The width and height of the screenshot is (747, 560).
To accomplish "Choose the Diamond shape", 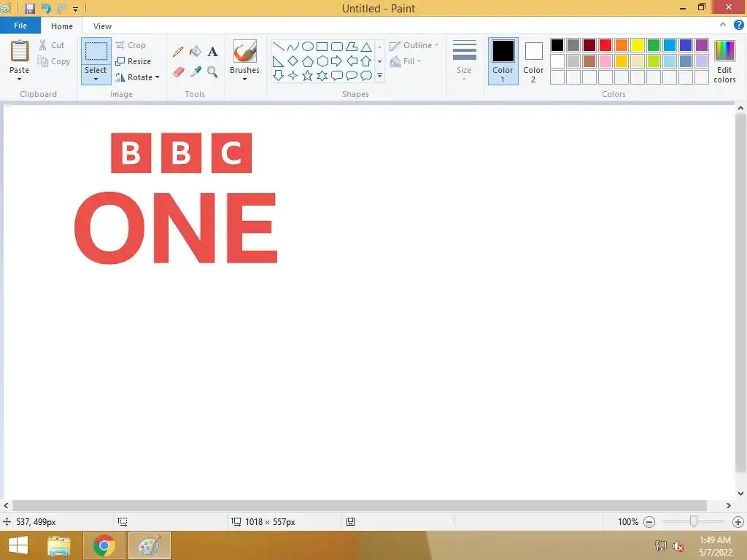I will [293, 61].
